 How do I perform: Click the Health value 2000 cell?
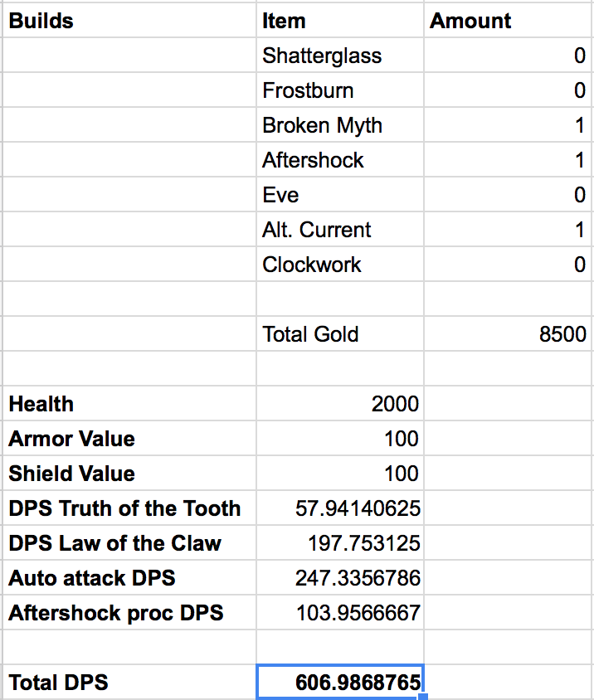pos(340,403)
